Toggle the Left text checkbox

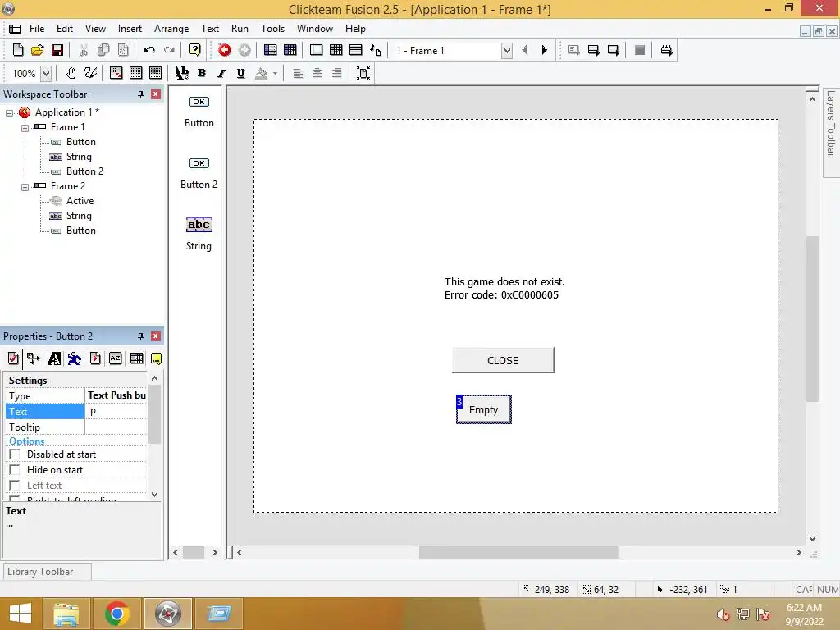15,486
